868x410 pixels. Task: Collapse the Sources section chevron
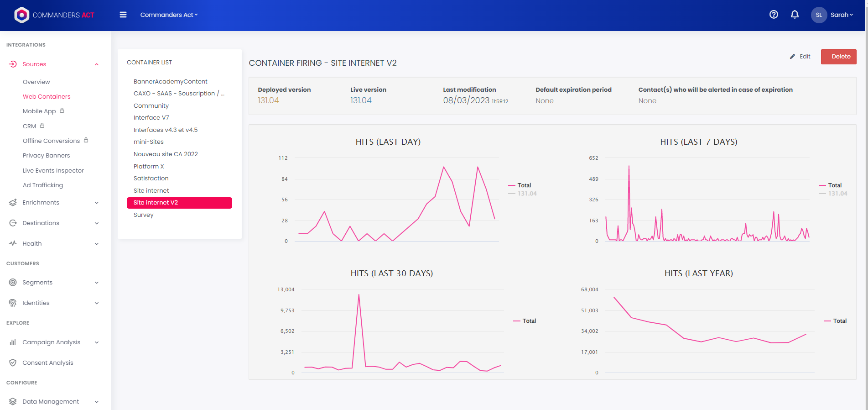point(97,64)
